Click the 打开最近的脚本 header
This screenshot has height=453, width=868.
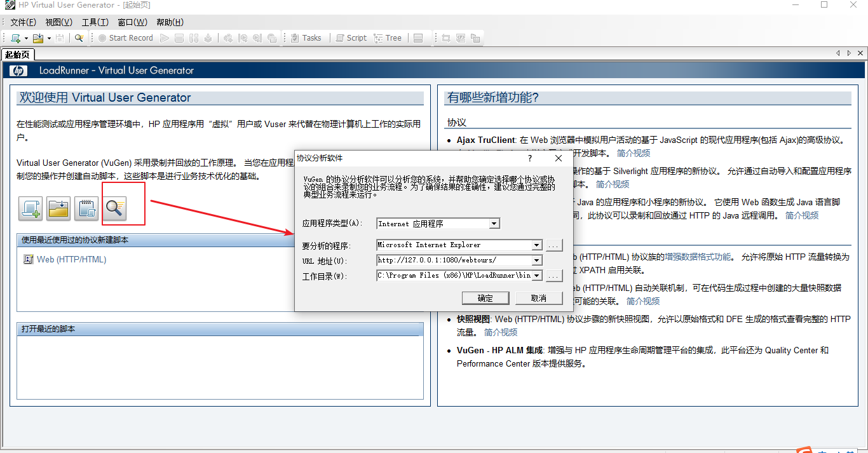(220, 329)
